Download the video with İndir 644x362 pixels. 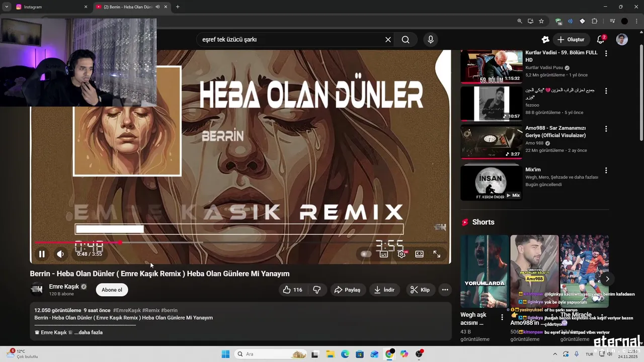[x=384, y=290]
